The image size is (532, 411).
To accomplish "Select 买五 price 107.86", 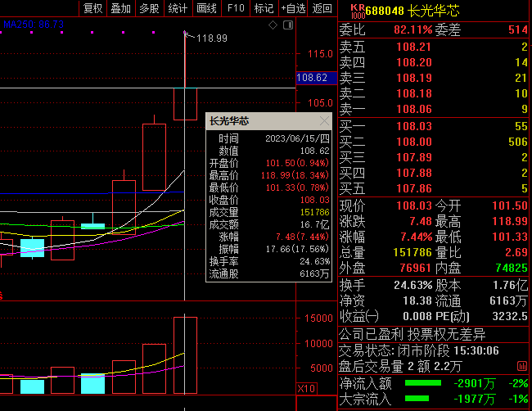I will click(x=414, y=188).
